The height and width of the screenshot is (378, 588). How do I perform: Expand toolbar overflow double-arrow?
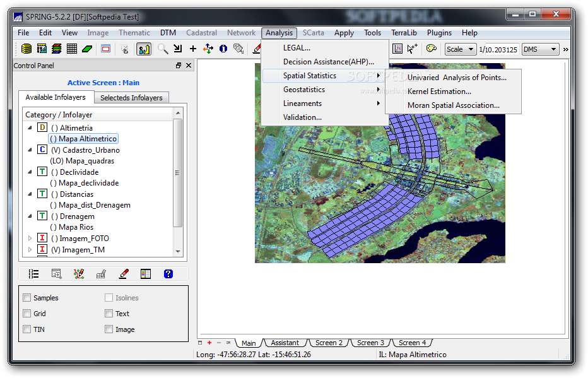[566, 49]
